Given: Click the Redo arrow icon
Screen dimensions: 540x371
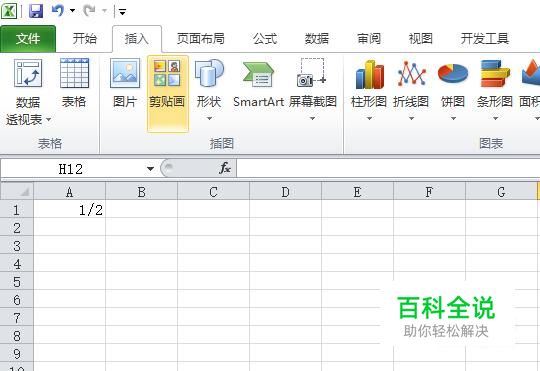Looking at the screenshot, I should 90,11.
